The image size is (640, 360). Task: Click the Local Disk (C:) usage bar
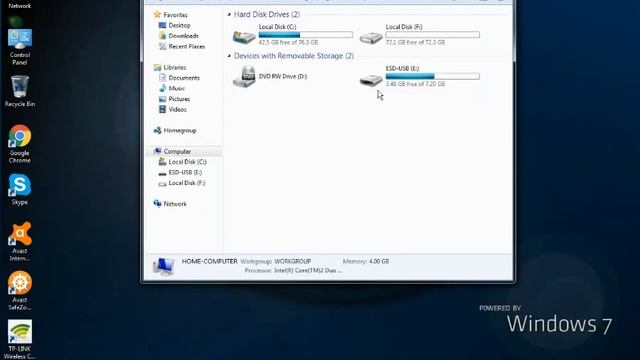click(306, 35)
